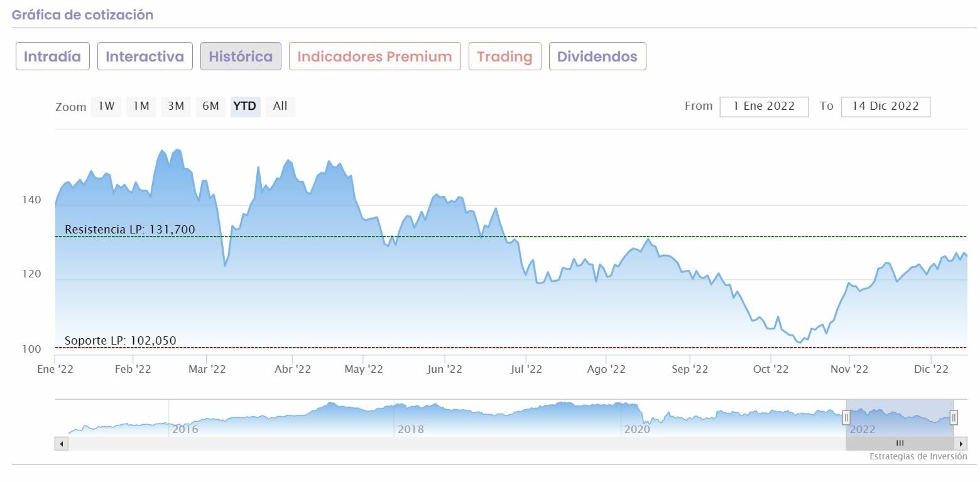
Task: Click the navigator right scroll arrow
Action: tap(961, 444)
